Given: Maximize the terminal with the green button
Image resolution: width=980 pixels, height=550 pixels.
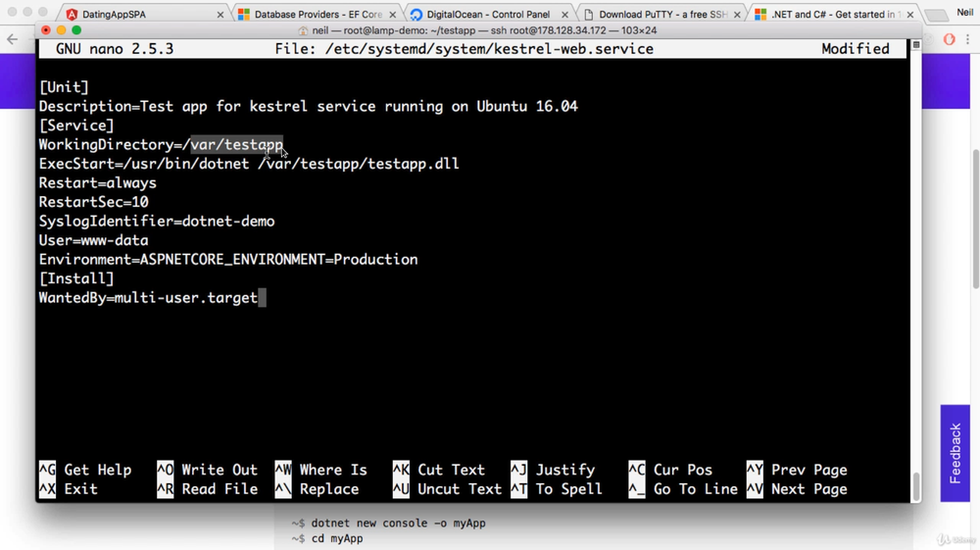Looking at the screenshot, I should pos(76,30).
